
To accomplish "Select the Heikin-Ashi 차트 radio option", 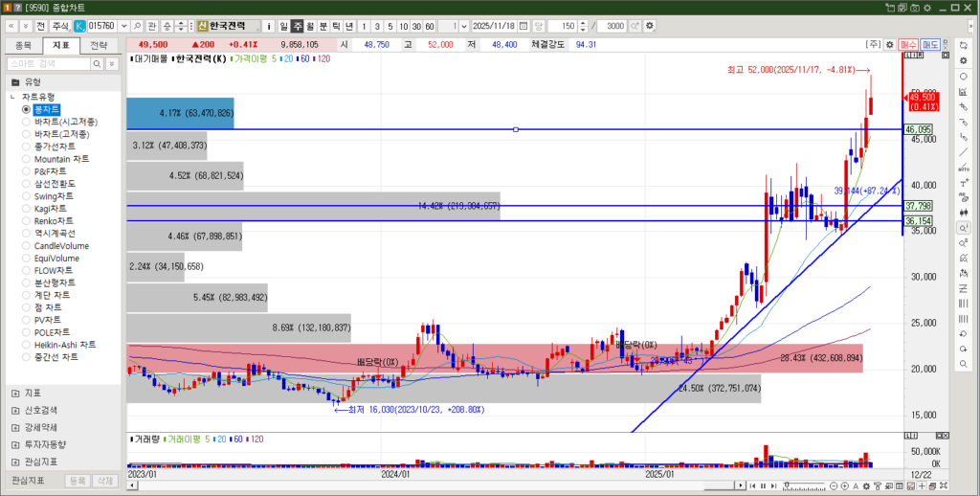I will point(65,345).
